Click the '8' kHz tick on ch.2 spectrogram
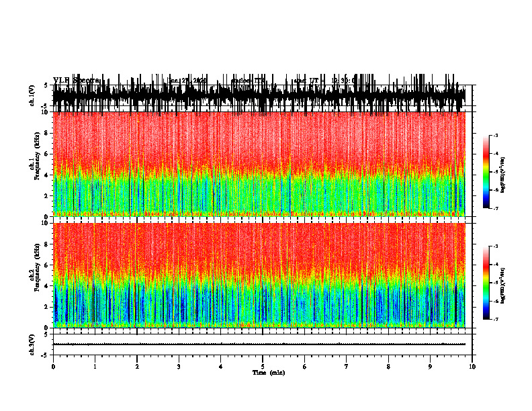The width and height of the screenshot is (532, 411). [47, 244]
